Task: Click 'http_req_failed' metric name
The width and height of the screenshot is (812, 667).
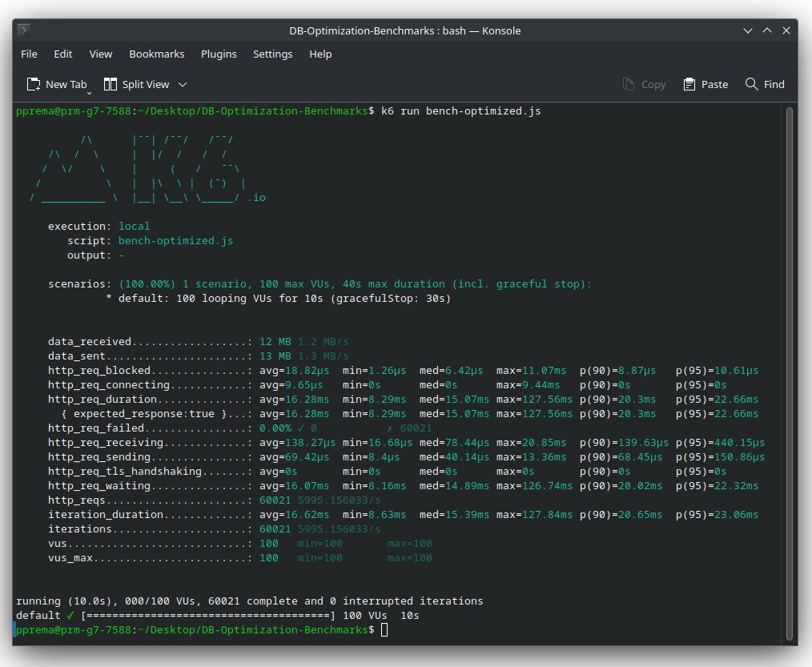Action: click(96, 428)
